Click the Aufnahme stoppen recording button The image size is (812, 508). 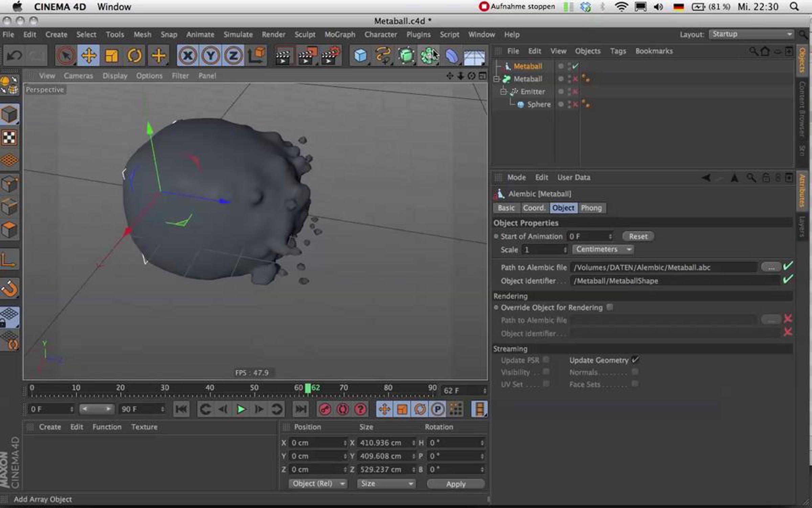(517, 6)
